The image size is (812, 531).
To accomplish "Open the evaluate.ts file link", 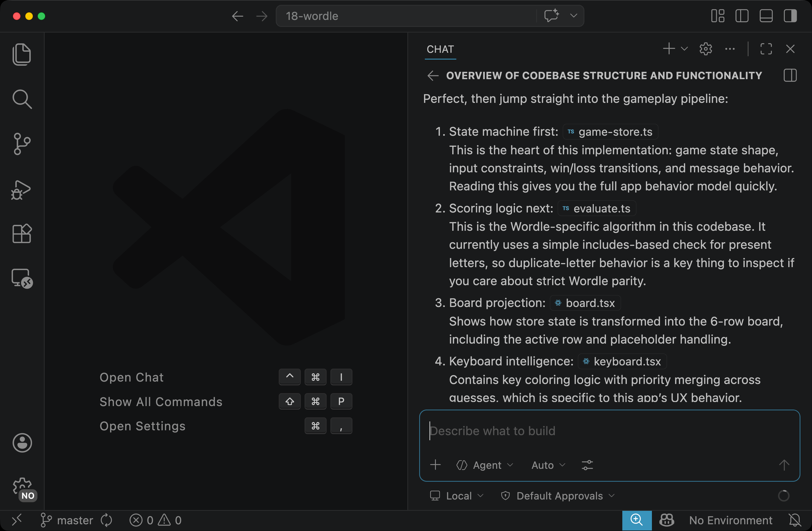I will coord(597,208).
